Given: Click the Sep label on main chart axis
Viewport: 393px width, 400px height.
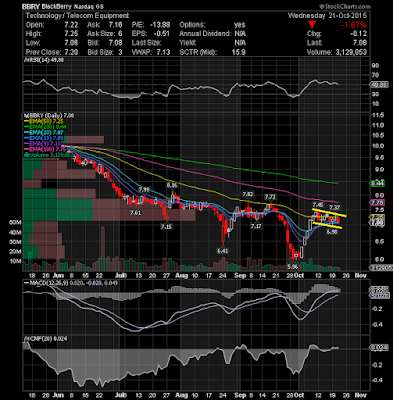Looking at the screenshot, I should (240, 276).
